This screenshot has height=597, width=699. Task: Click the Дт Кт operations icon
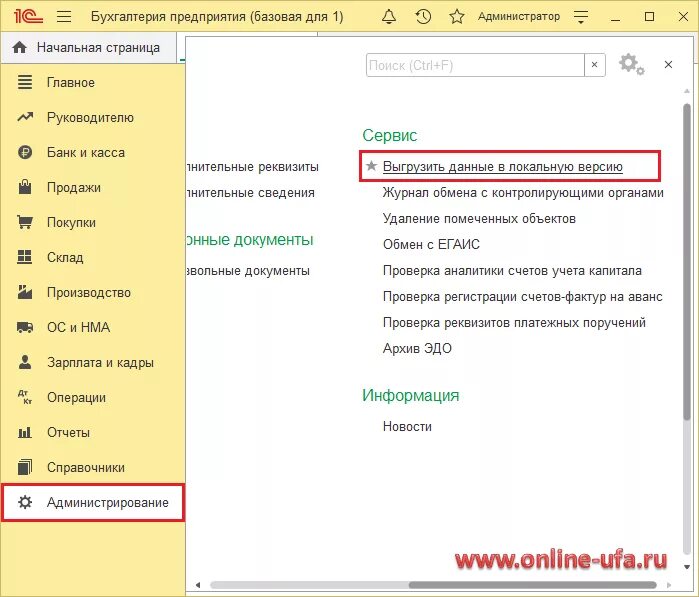25,397
